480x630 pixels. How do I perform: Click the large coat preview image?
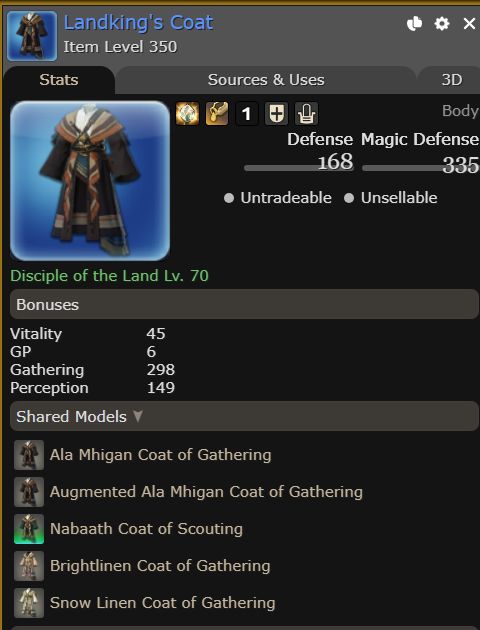point(90,181)
